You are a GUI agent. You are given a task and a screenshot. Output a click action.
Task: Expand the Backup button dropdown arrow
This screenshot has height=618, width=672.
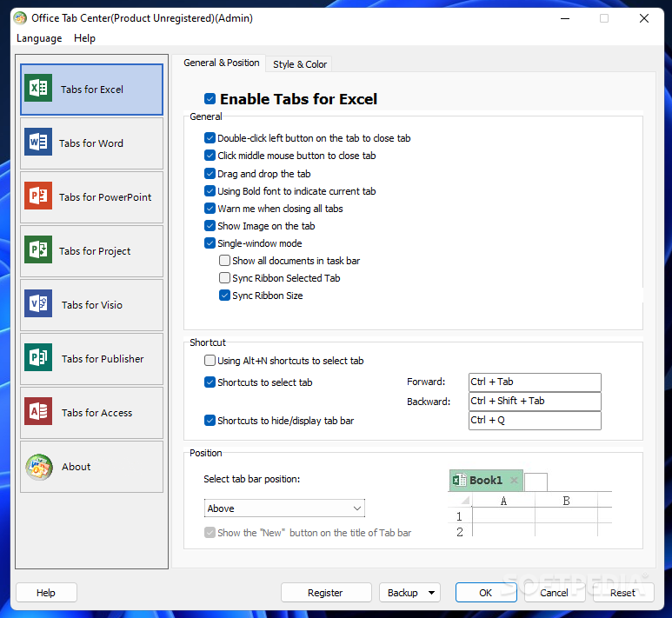click(x=431, y=593)
